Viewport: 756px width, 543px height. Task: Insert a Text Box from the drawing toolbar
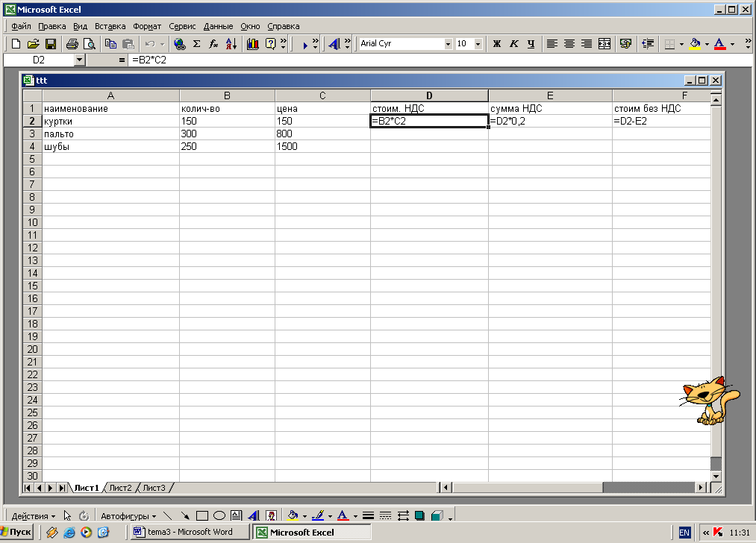click(x=237, y=516)
